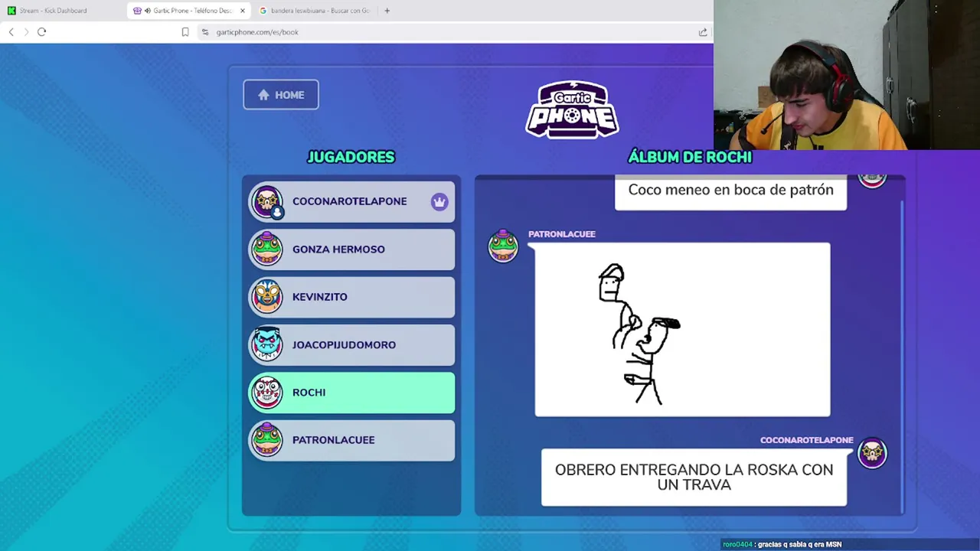Go back in browser history

point(11,32)
